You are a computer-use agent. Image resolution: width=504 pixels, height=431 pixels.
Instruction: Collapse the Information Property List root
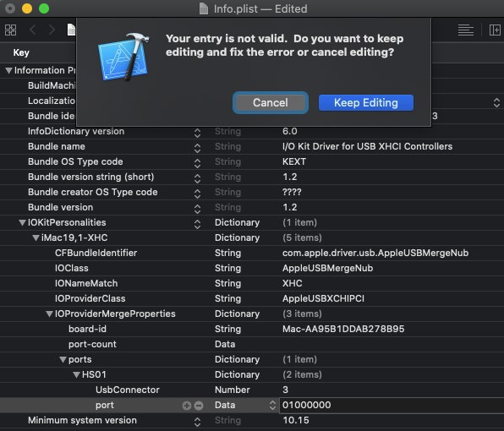coord(8,70)
